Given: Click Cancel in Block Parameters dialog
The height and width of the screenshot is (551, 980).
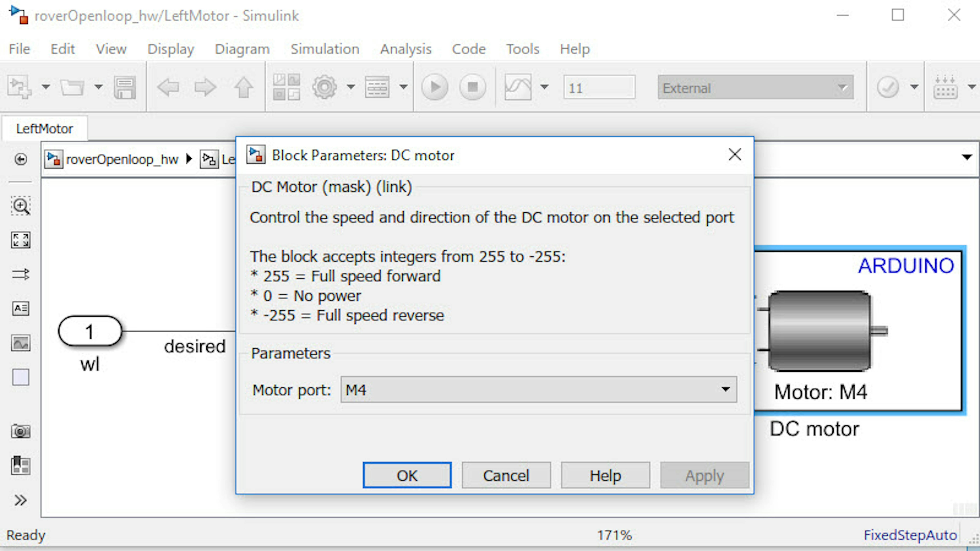Looking at the screenshot, I should click(506, 475).
